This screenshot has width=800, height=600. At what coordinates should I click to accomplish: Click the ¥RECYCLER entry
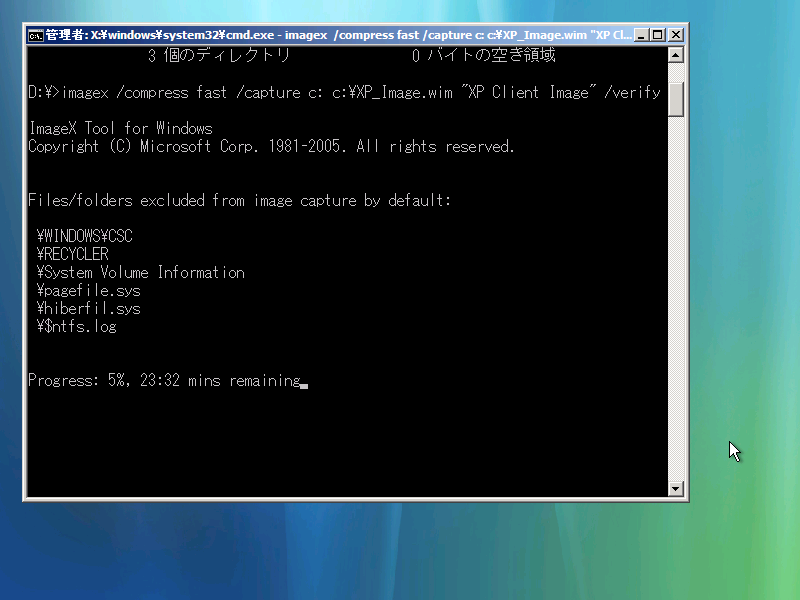click(x=72, y=254)
